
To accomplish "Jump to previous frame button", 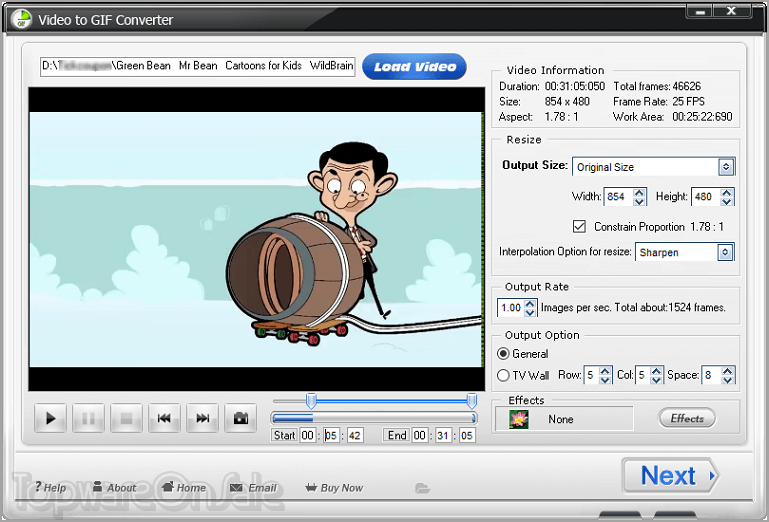I will 164,418.
